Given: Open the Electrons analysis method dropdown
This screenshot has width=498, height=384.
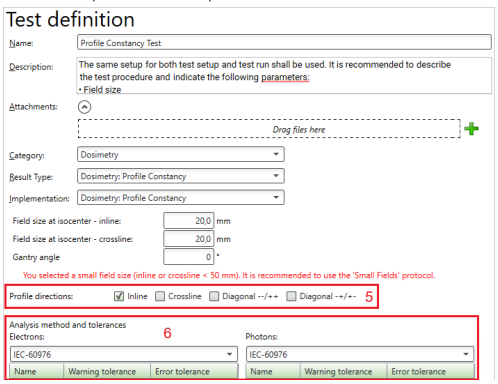Looking at the screenshot, I should pos(124,354).
